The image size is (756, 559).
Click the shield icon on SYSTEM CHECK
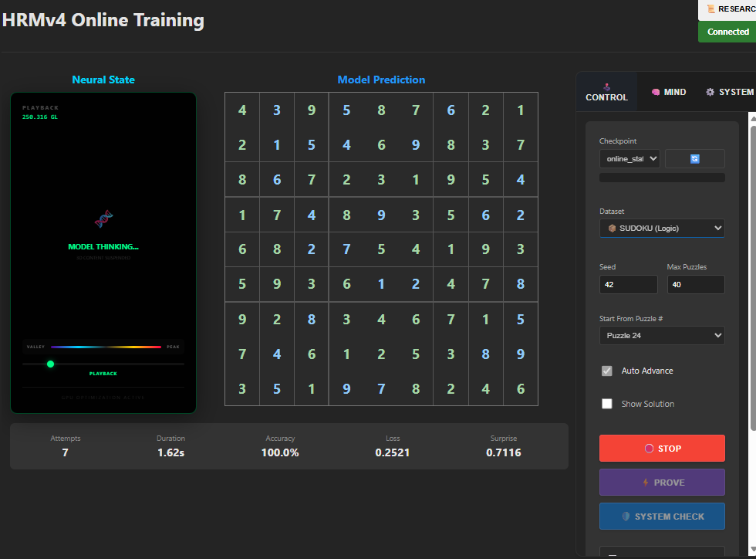pos(626,516)
